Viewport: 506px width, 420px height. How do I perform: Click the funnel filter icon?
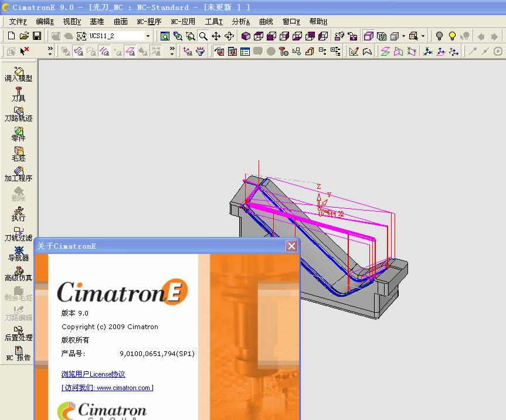tap(201, 51)
